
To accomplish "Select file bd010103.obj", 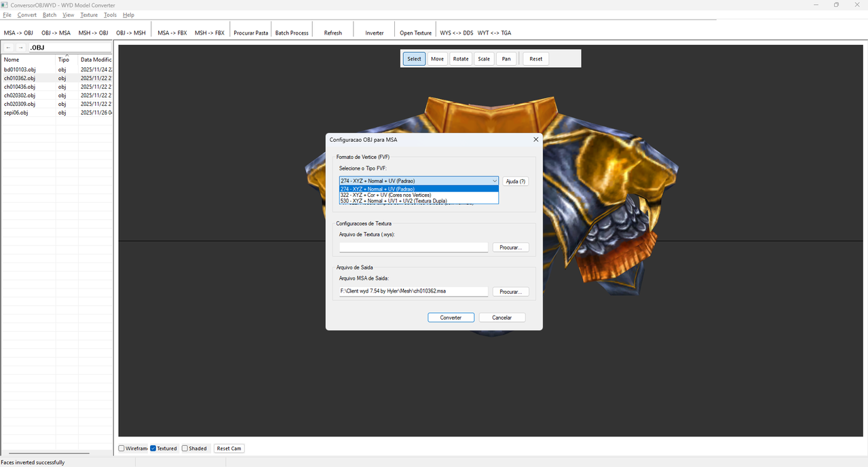I will 57,69.
